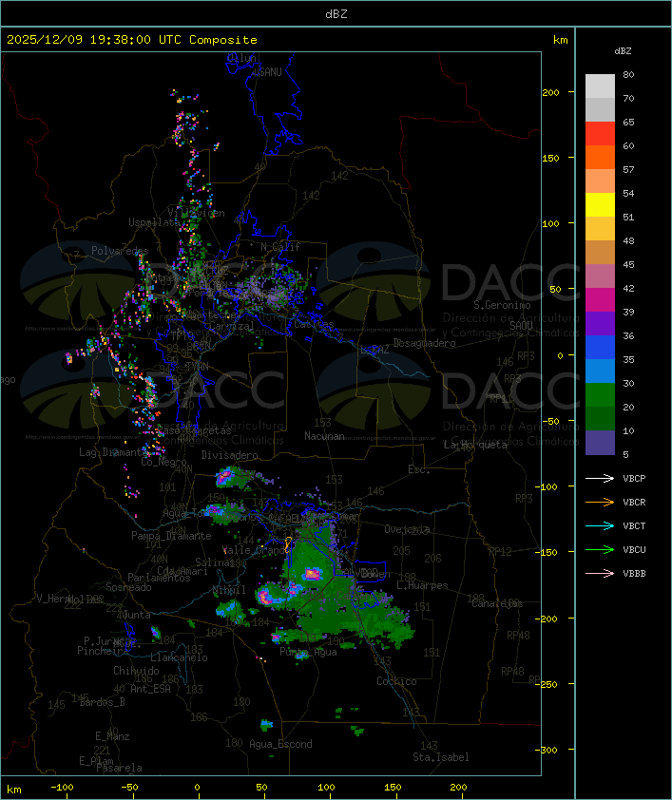The width and height of the screenshot is (672, 800).
Task: Click the -300 tick on vertical axis
Action: click(548, 750)
